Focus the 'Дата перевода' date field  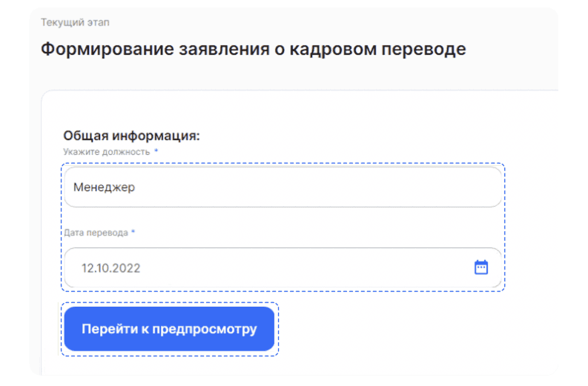coord(283,267)
